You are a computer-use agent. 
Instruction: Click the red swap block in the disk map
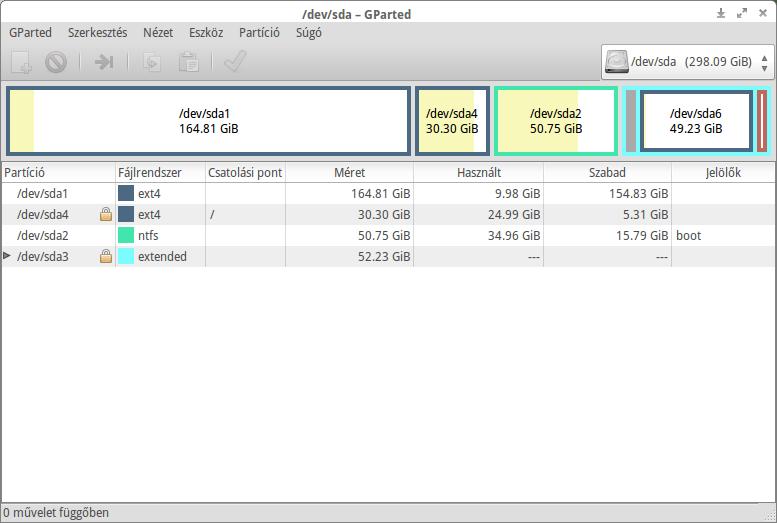pyautogui.click(x=762, y=121)
